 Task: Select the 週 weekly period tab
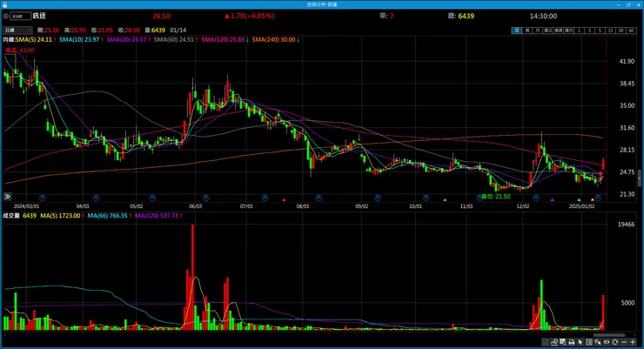(527, 30)
